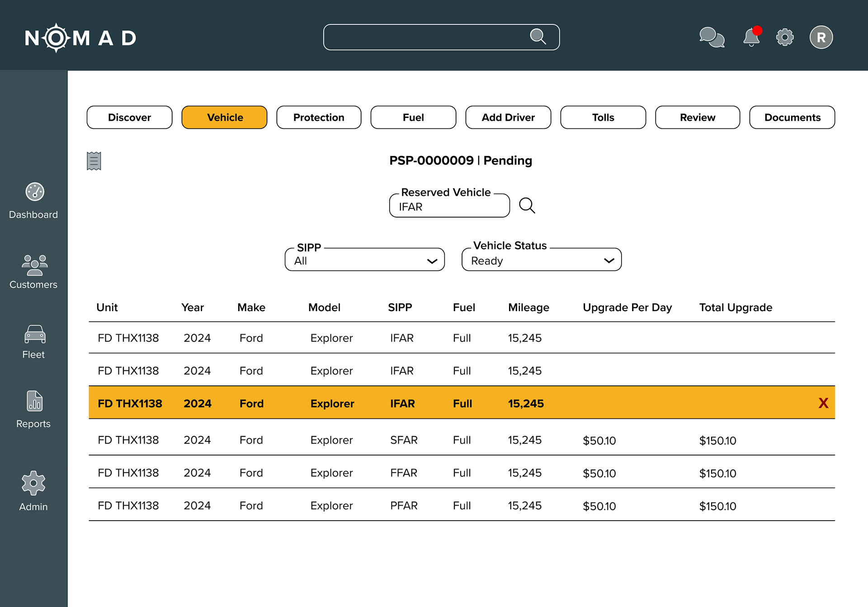Click the Reserved Vehicle input field
The height and width of the screenshot is (607, 868).
point(449,207)
